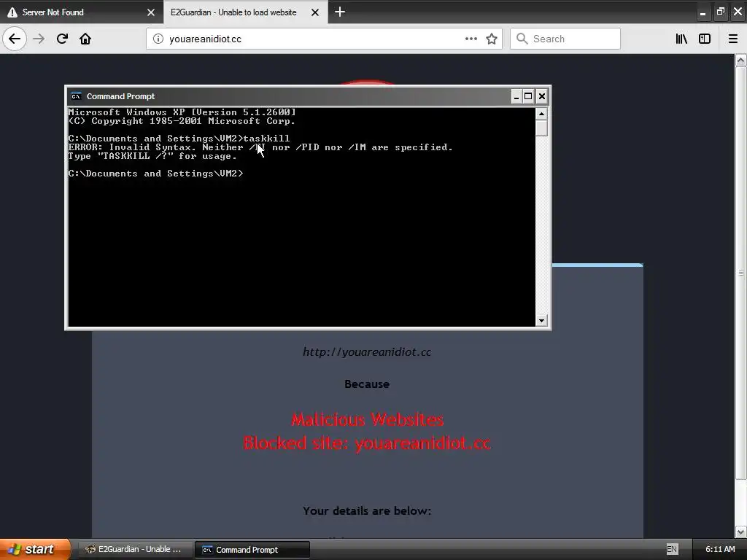
Task: Click the http://youareanidiot.cc URL text
Action: pyautogui.click(x=367, y=352)
